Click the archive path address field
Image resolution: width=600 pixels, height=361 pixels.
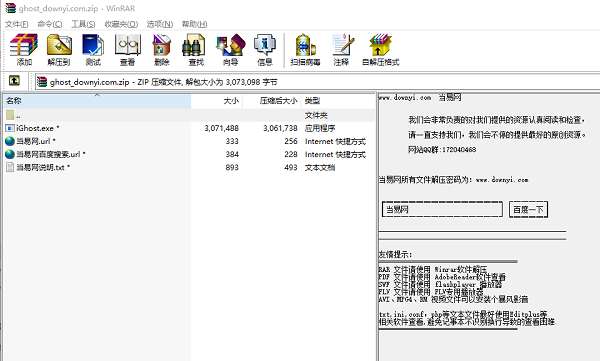(317, 82)
